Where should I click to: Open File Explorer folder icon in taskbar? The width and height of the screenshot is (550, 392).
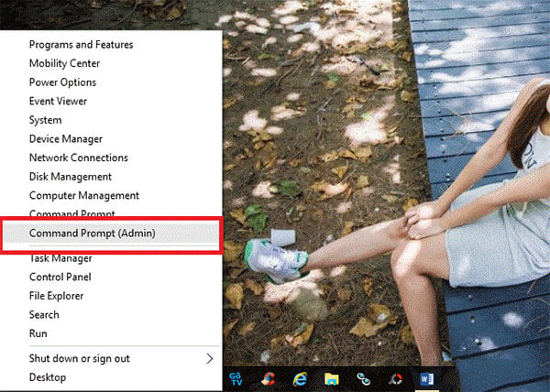tap(332, 377)
